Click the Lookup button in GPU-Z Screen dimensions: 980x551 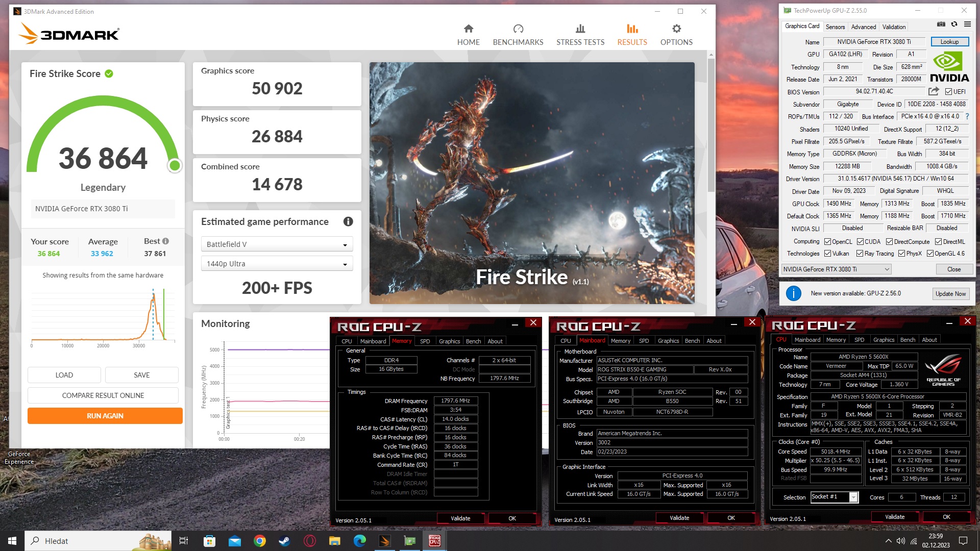pyautogui.click(x=949, y=42)
